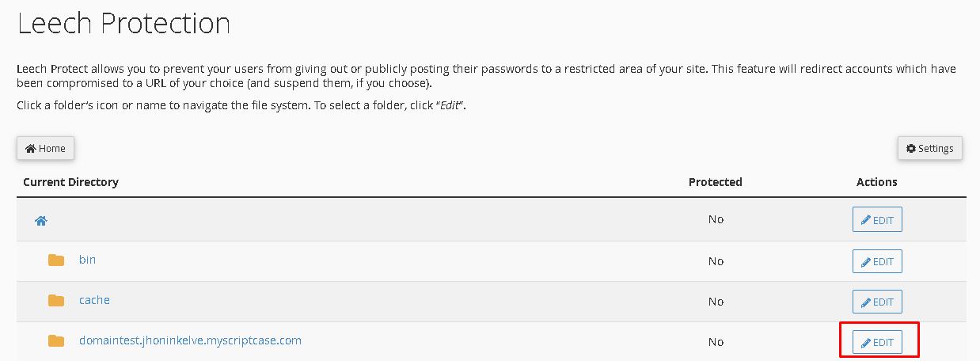This screenshot has width=980, height=361.
Task: Edit the domaintest folder protection
Action: click(877, 342)
